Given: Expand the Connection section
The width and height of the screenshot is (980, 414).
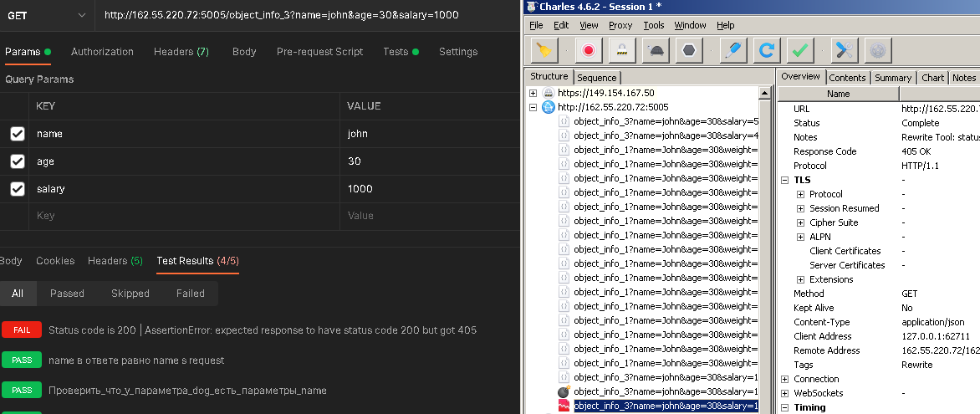Looking at the screenshot, I should coord(785,379).
